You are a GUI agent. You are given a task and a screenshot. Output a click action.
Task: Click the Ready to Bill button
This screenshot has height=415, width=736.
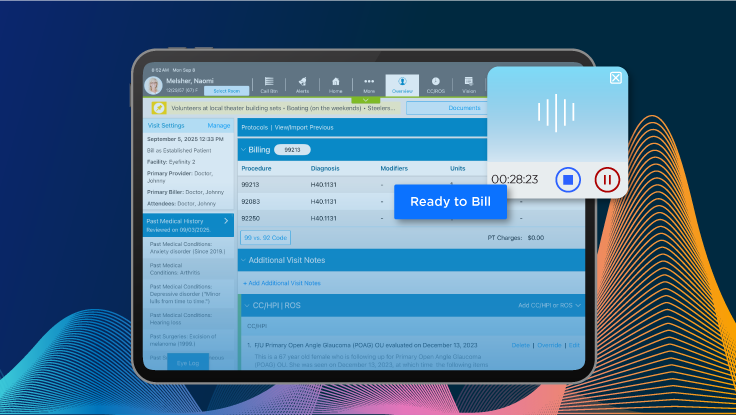coord(450,201)
